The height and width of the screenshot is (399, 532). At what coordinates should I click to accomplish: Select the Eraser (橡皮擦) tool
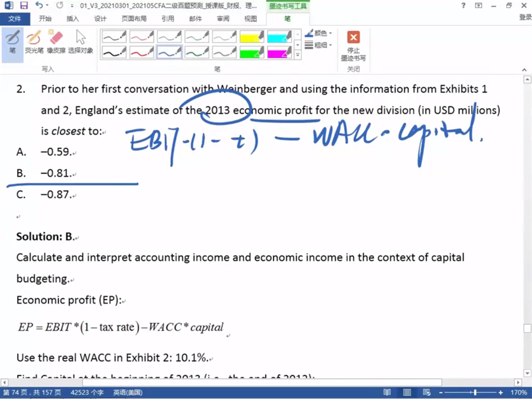[55, 42]
